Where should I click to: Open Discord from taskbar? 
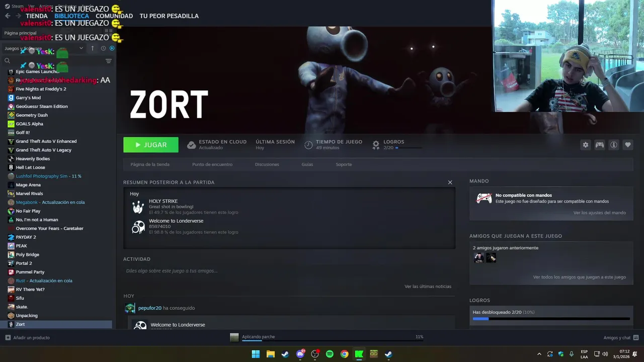click(x=300, y=354)
